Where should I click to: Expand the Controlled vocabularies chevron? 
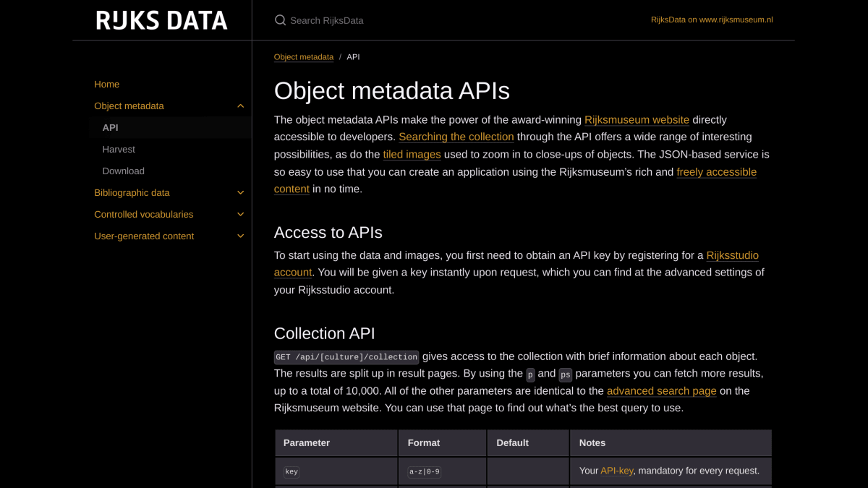241,215
